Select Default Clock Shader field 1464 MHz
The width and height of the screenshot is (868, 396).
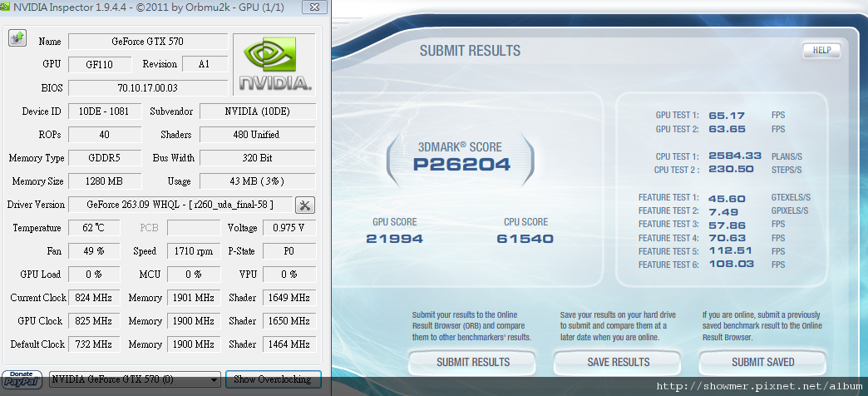pyautogui.click(x=289, y=344)
